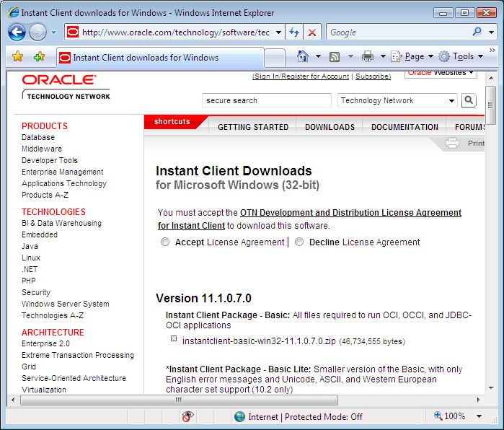504x430 pixels.
Task: Click Internet zone globe in status bar
Action: click(x=239, y=416)
